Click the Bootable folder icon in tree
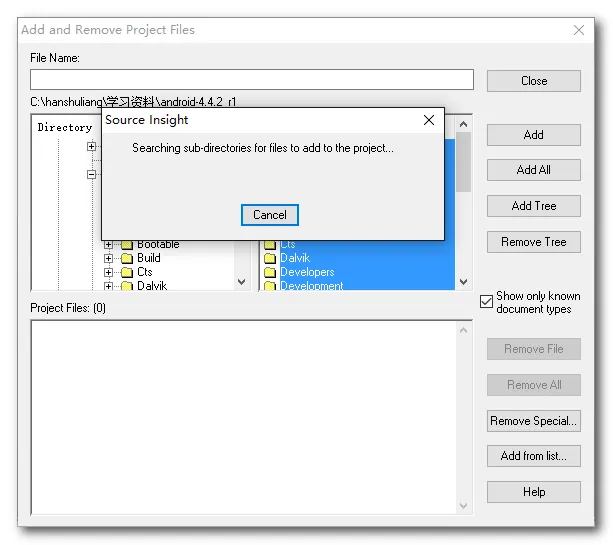613x545 pixels. click(x=127, y=245)
